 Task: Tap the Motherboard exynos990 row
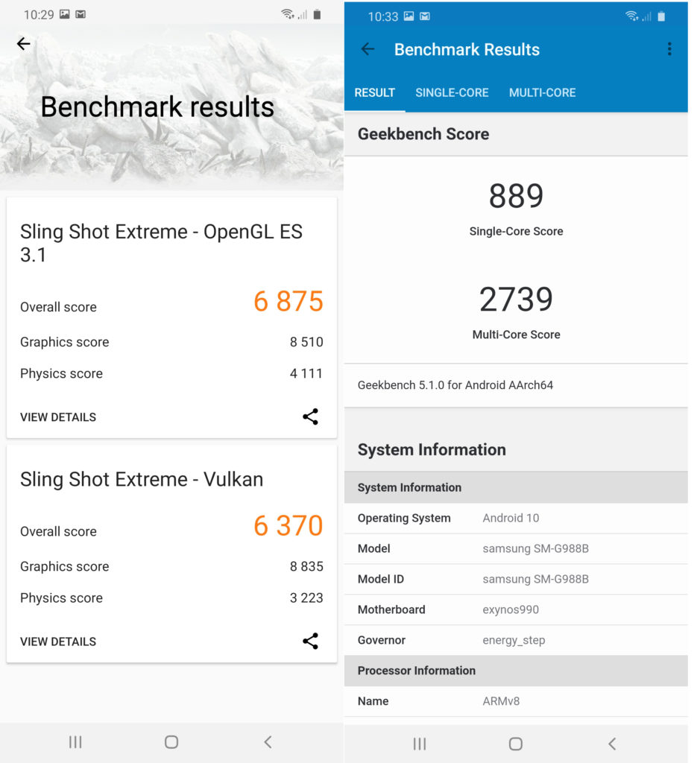pyautogui.click(x=516, y=610)
